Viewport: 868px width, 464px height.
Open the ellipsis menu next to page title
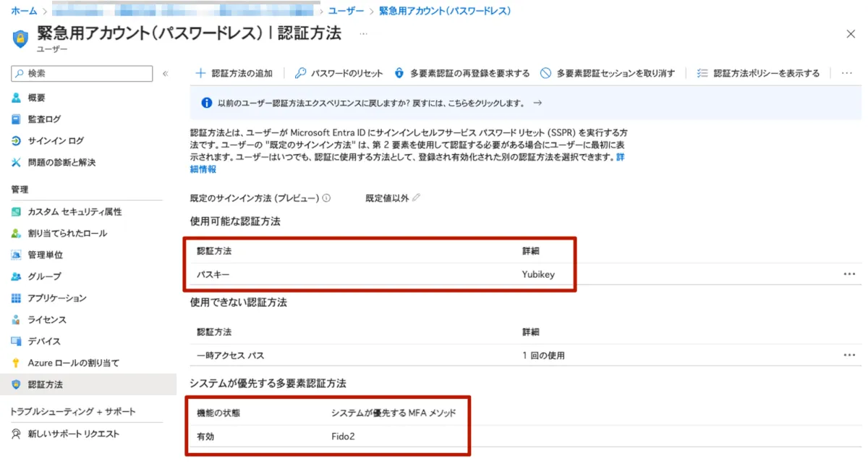(363, 34)
